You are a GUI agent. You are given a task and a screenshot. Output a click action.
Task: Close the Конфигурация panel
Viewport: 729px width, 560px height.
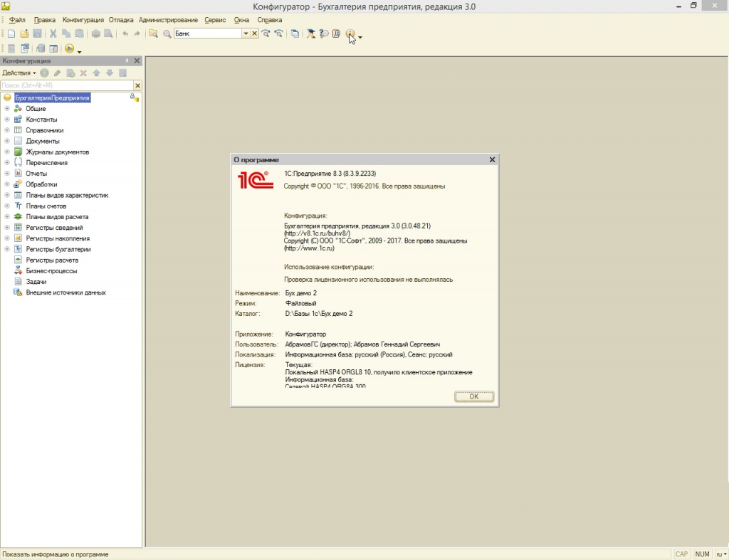point(137,61)
